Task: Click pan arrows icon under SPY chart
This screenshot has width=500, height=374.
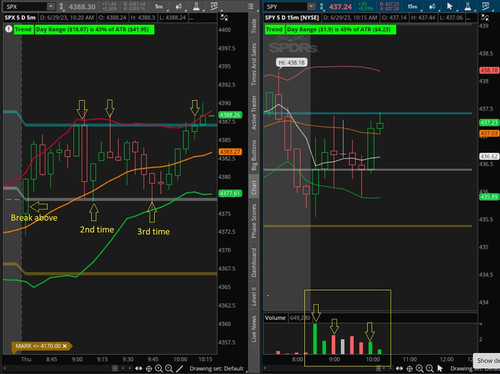Action: (x=399, y=368)
